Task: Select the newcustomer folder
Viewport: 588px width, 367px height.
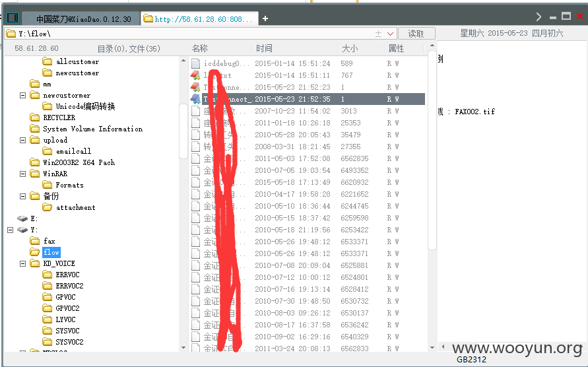Action: (x=77, y=73)
